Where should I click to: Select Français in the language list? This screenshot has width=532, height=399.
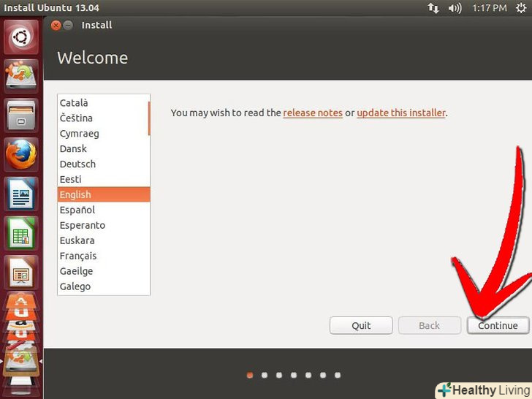click(103, 256)
